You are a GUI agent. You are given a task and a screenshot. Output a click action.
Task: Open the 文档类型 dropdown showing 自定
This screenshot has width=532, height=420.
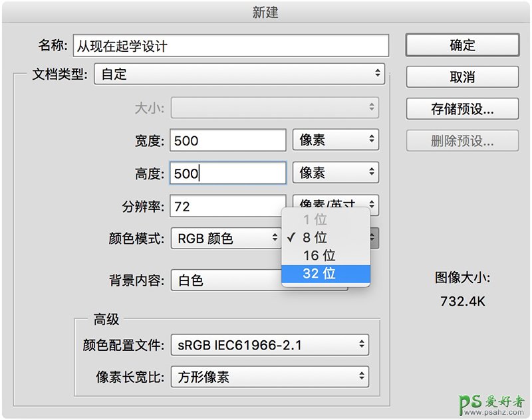coord(239,74)
